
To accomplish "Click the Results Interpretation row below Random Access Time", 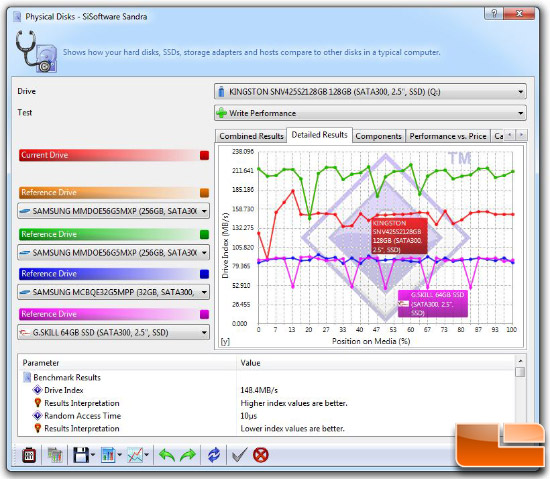I will 266,429.
